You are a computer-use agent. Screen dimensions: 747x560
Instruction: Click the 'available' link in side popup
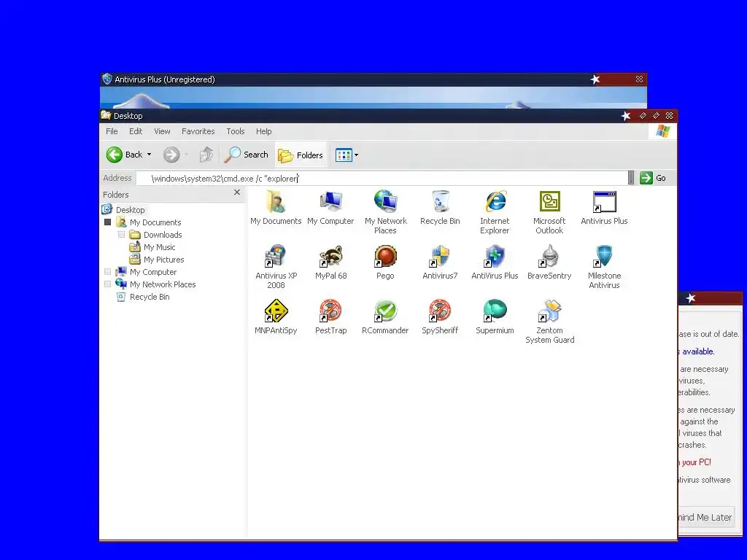coord(698,351)
